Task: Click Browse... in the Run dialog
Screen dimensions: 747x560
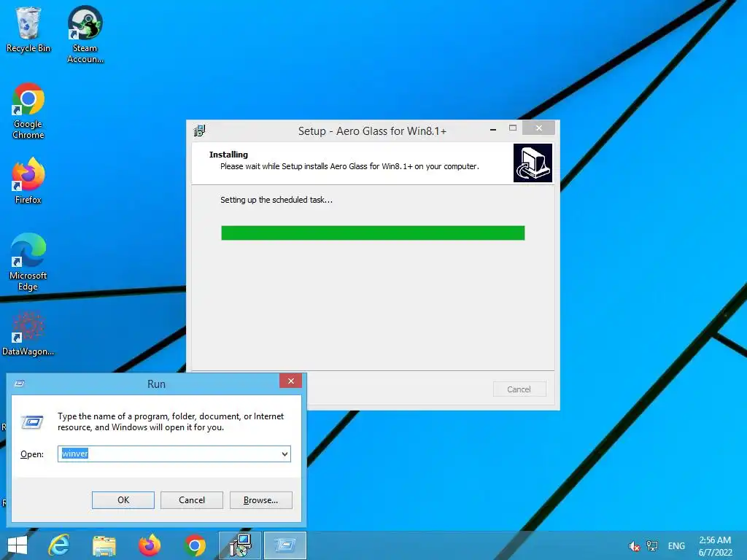Action: pos(260,500)
